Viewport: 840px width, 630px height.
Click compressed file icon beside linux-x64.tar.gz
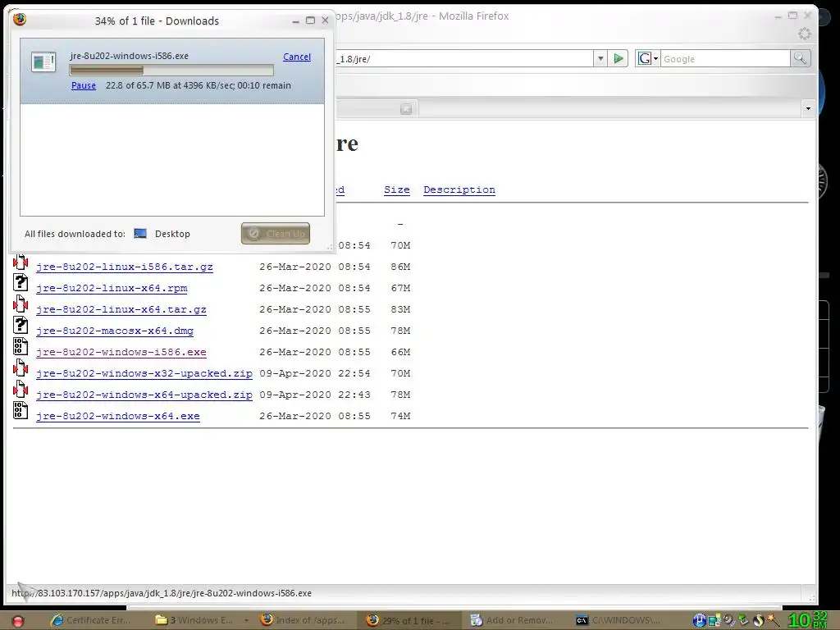[x=21, y=304]
